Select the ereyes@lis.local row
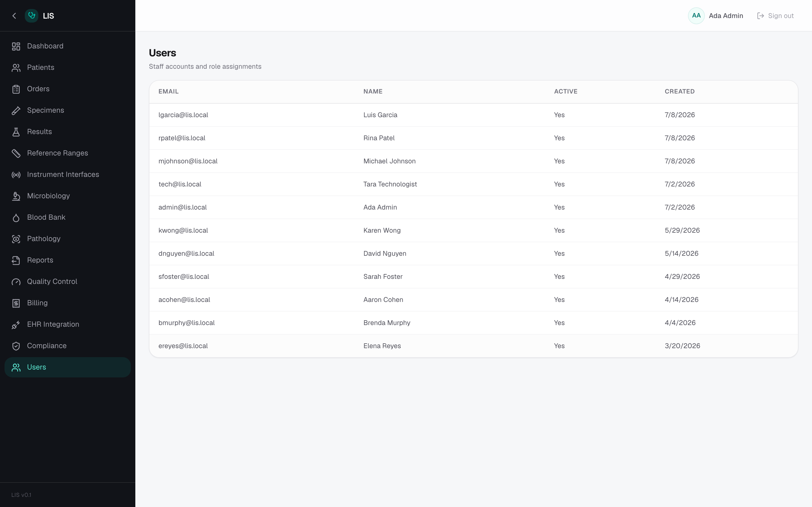The image size is (812, 507). click(473, 346)
